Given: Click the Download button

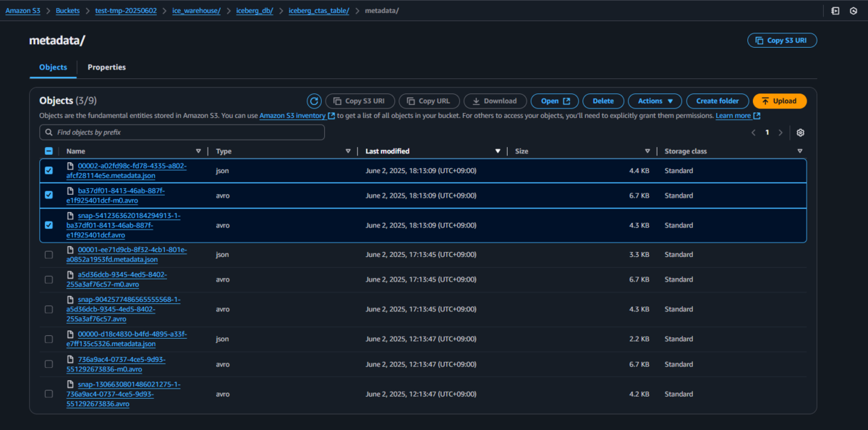Looking at the screenshot, I should [x=495, y=101].
